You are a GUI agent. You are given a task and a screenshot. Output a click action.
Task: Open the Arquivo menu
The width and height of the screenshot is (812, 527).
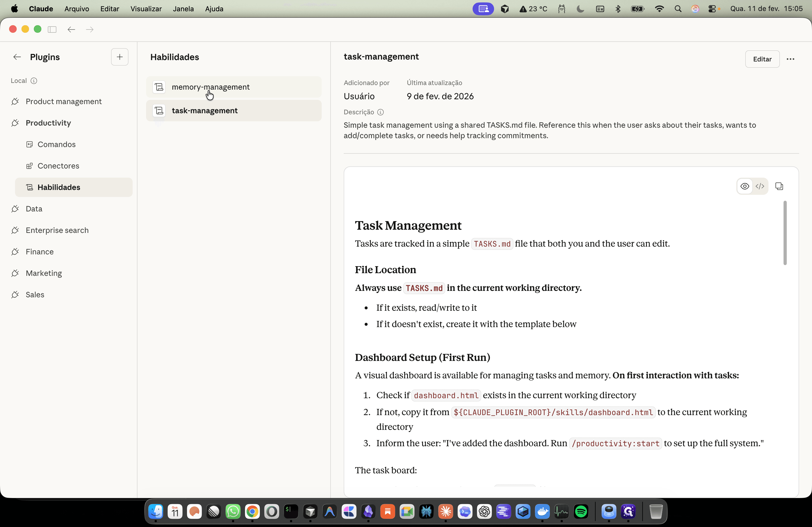(x=77, y=9)
